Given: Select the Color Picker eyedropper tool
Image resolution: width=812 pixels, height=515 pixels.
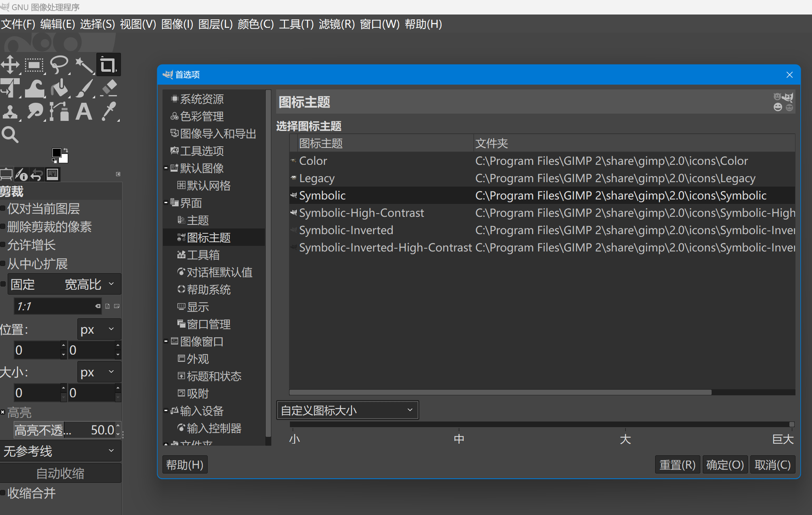Looking at the screenshot, I should point(108,112).
